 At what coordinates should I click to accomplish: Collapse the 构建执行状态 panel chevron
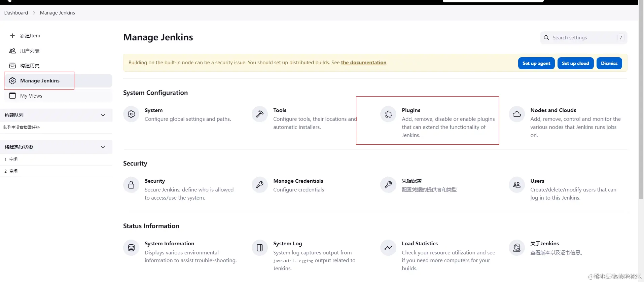[x=103, y=147]
